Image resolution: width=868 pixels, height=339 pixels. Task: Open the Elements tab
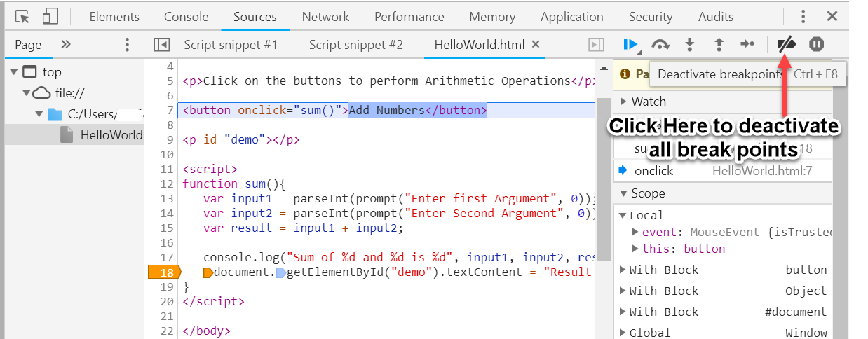tap(114, 16)
